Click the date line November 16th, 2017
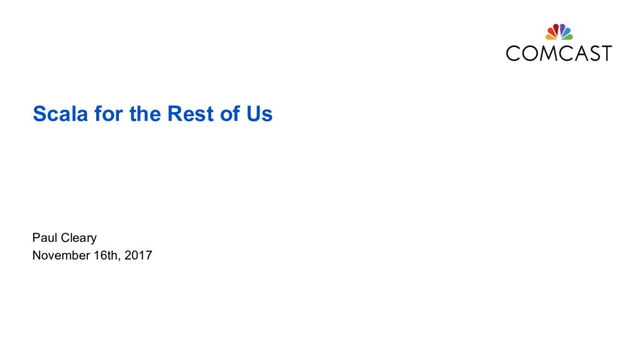The height and width of the screenshot is (362, 644). 92,256
